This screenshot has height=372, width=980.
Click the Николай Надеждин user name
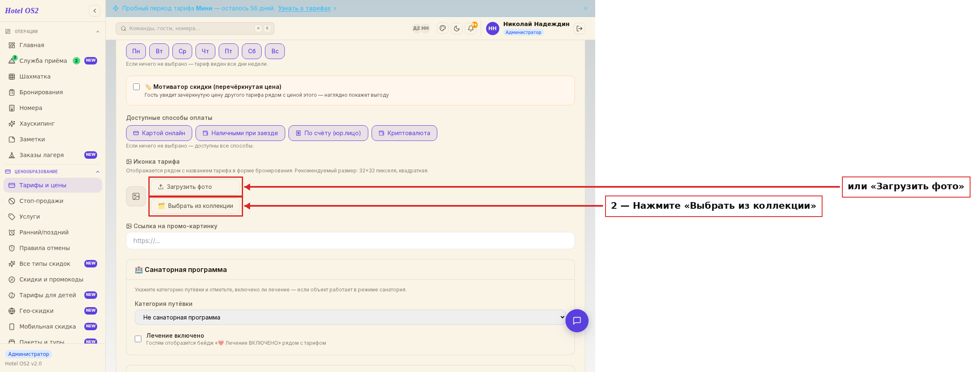536,24
